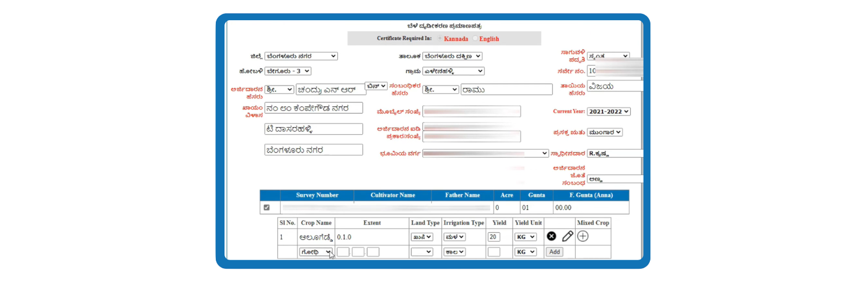Click third Extent box in new row
Screen dimensions: 868x289
[373, 252]
